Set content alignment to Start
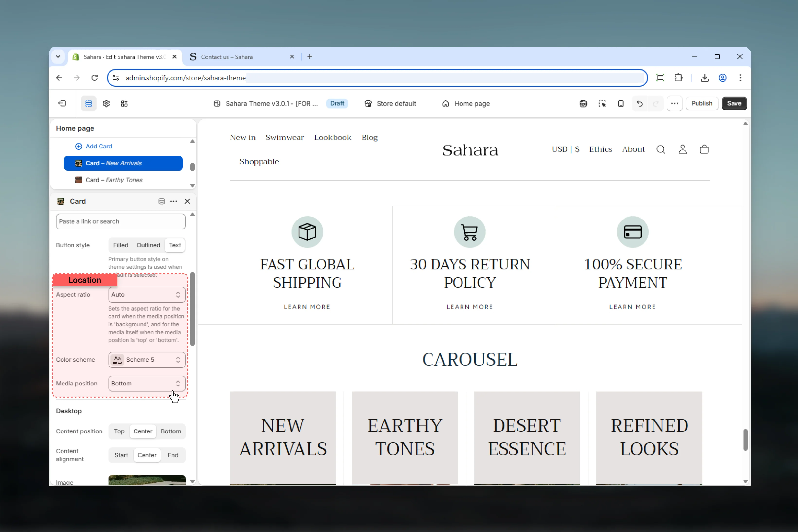Screen dimensions: 798x532 click(121, 455)
